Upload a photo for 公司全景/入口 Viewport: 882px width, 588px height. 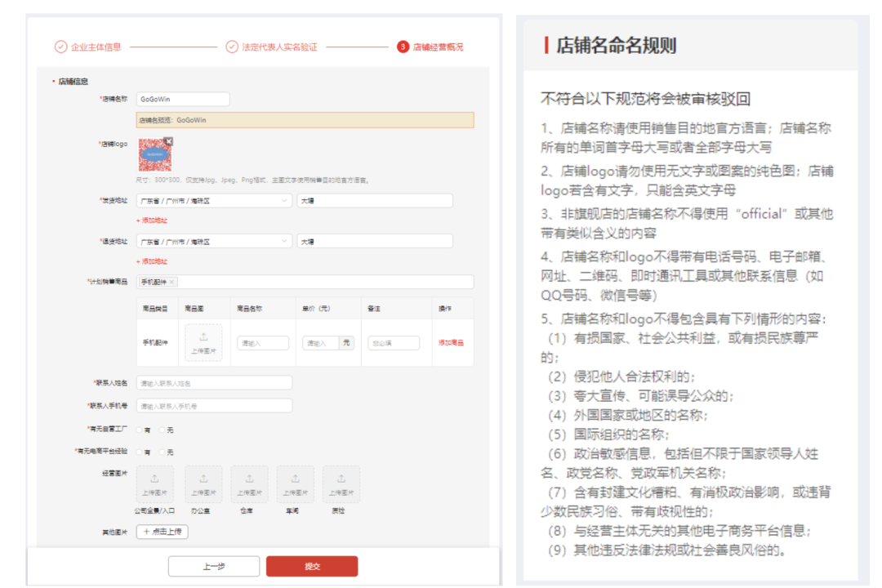coord(154,484)
